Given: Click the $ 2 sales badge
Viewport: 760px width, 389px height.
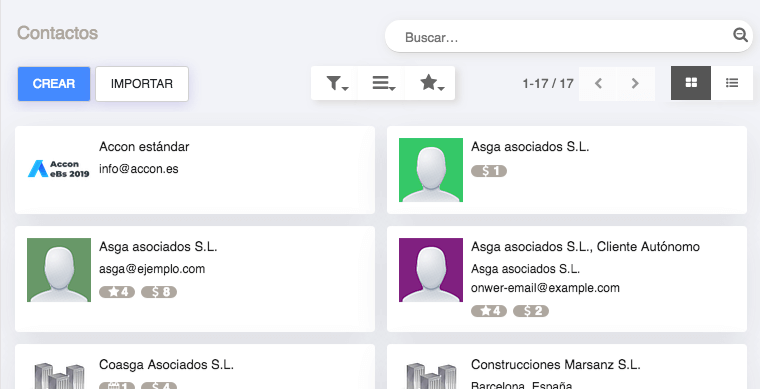Looking at the screenshot, I should pyautogui.click(x=531, y=311).
